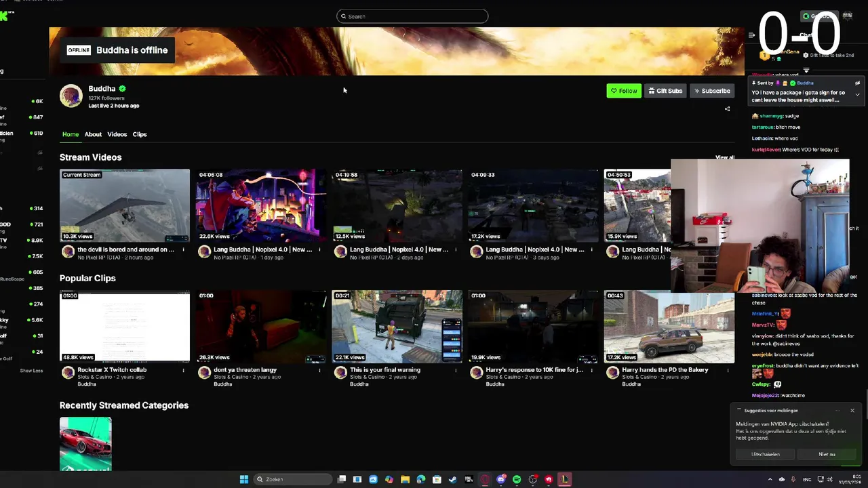The height and width of the screenshot is (488, 868).
Task: Open the About tab
Action: [x=93, y=134]
